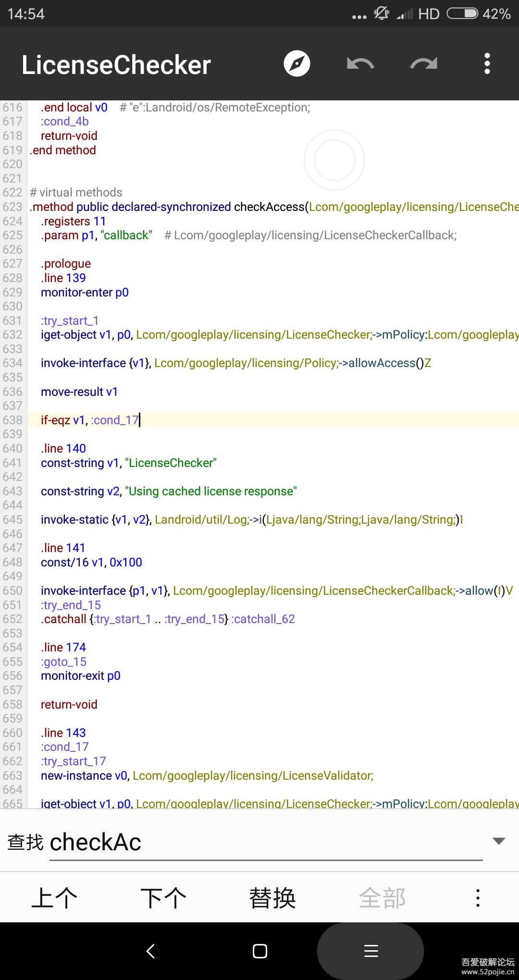Click line number 638 in gutter
519x980 pixels.
(12, 420)
